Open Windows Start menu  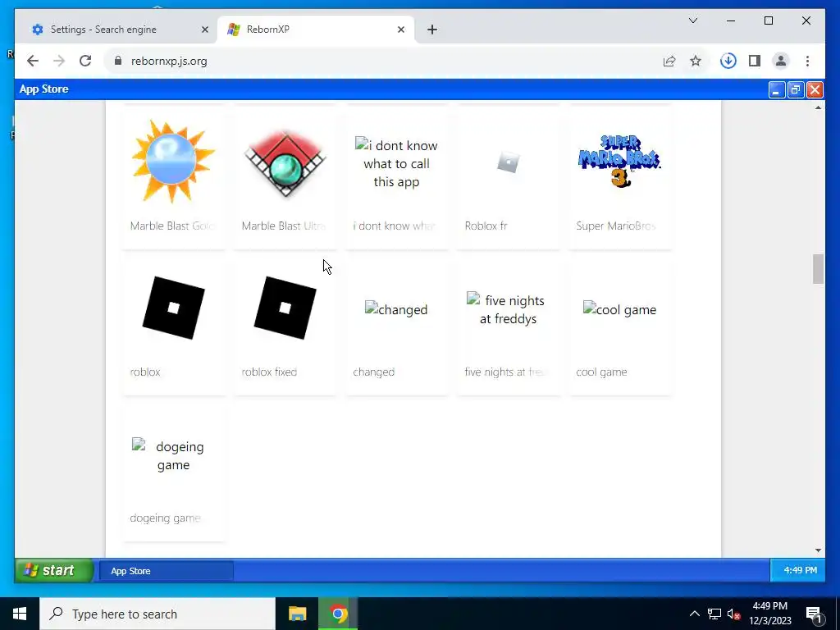[x=20, y=614]
